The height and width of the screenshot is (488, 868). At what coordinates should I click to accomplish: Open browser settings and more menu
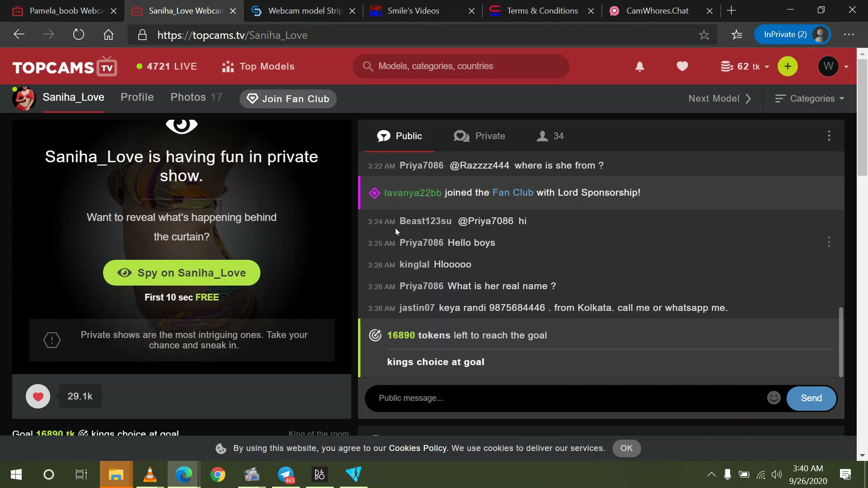click(x=849, y=35)
